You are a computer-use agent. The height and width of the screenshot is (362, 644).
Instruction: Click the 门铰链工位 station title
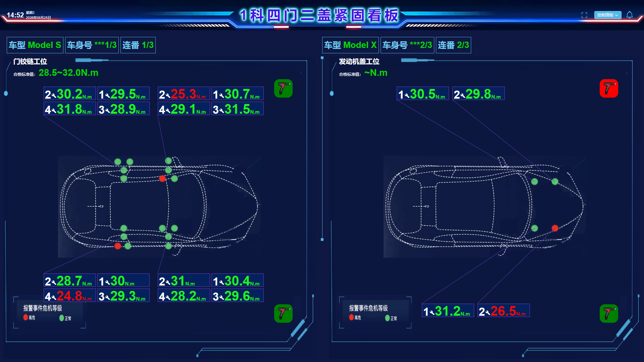[30, 61]
